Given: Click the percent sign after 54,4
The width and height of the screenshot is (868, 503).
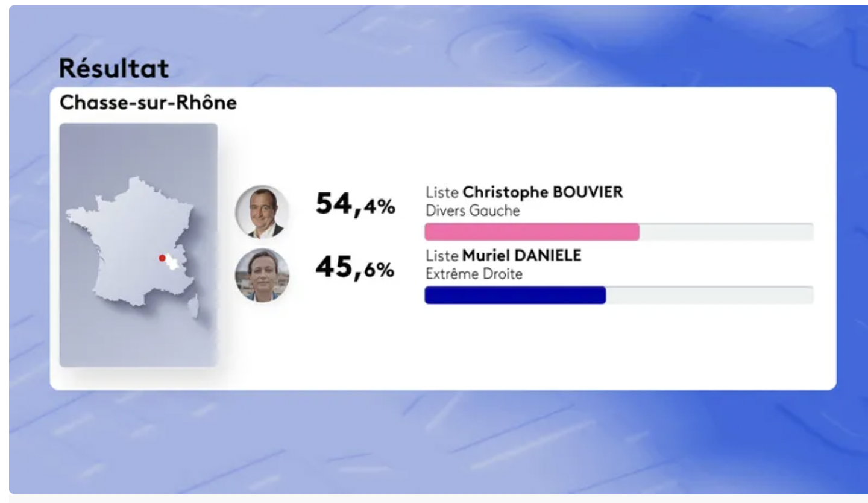Looking at the screenshot, I should [386, 208].
